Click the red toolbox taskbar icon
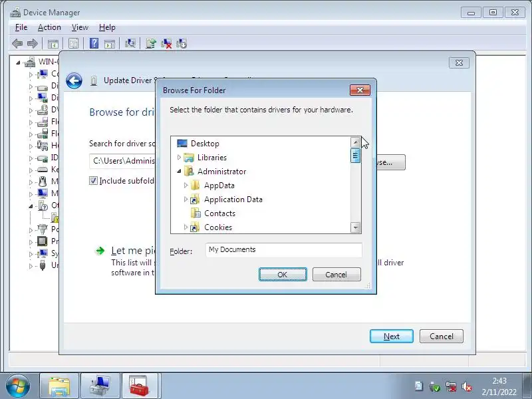 point(139,386)
